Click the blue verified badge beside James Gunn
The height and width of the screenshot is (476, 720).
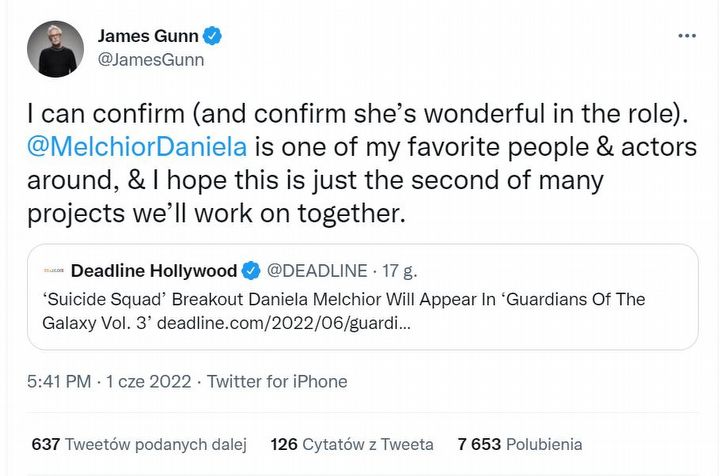click(x=213, y=36)
